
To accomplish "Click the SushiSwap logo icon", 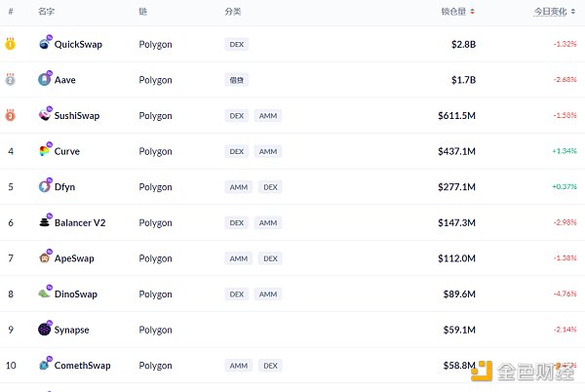I will pyautogui.click(x=45, y=115).
